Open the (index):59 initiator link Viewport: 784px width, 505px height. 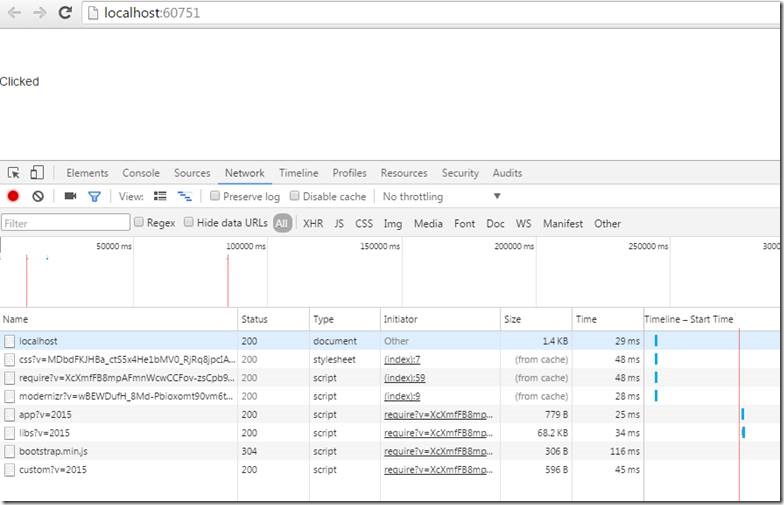404,378
